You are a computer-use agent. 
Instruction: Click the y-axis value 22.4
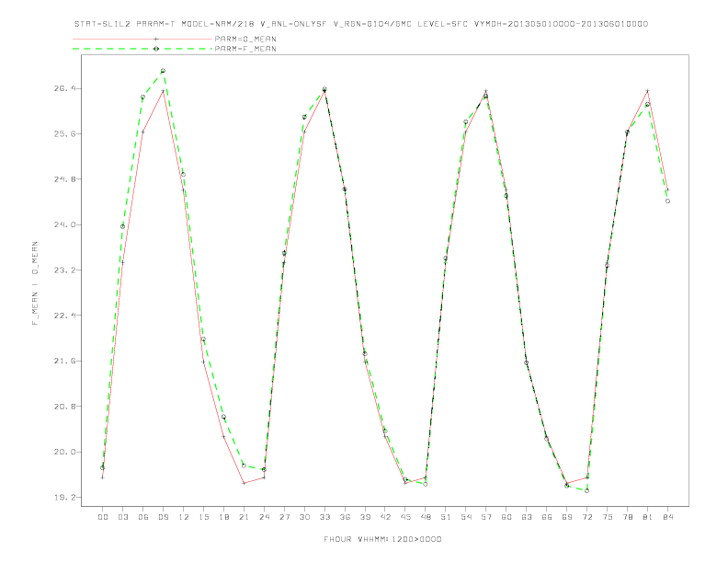pyautogui.click(x=64, y=316)
